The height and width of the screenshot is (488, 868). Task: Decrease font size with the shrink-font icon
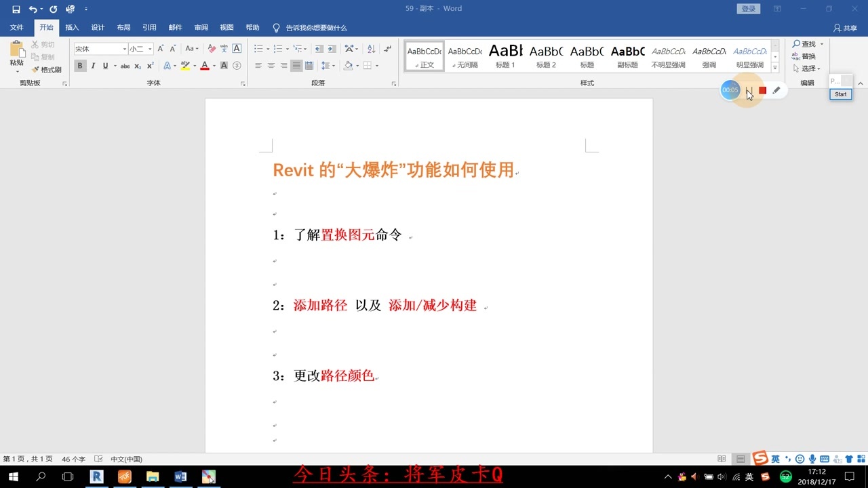[x=173, y=49]
